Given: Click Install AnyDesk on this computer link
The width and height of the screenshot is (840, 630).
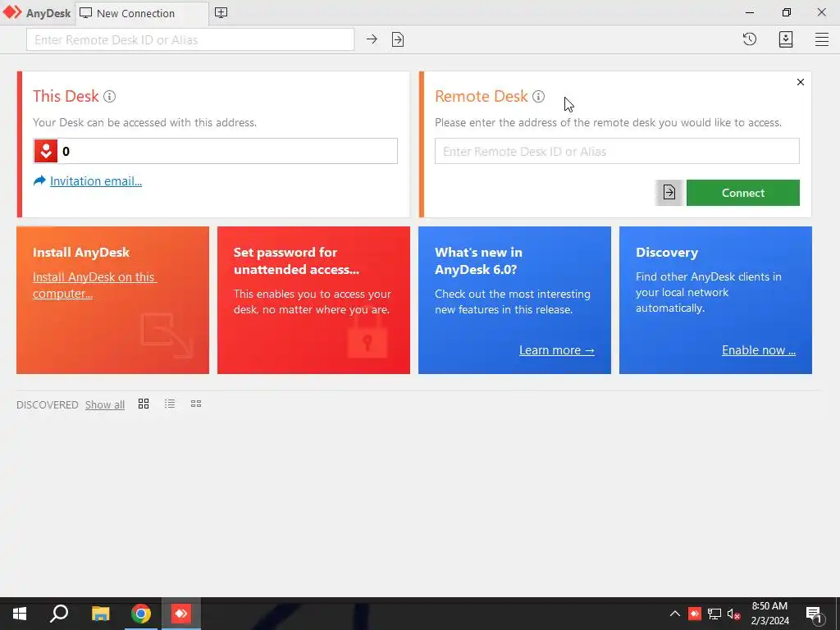Looking at the screenshot, I should coord(94,285).
